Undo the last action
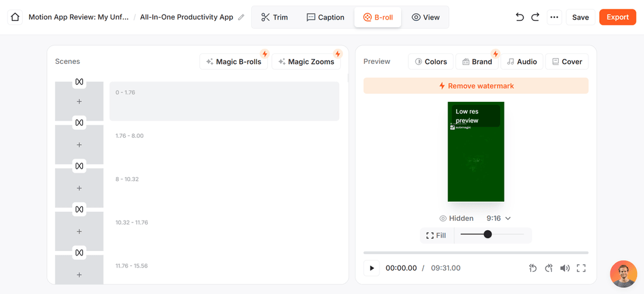This screenshot has height=294, width=644. pyautogui.click(x=520, y=17)
